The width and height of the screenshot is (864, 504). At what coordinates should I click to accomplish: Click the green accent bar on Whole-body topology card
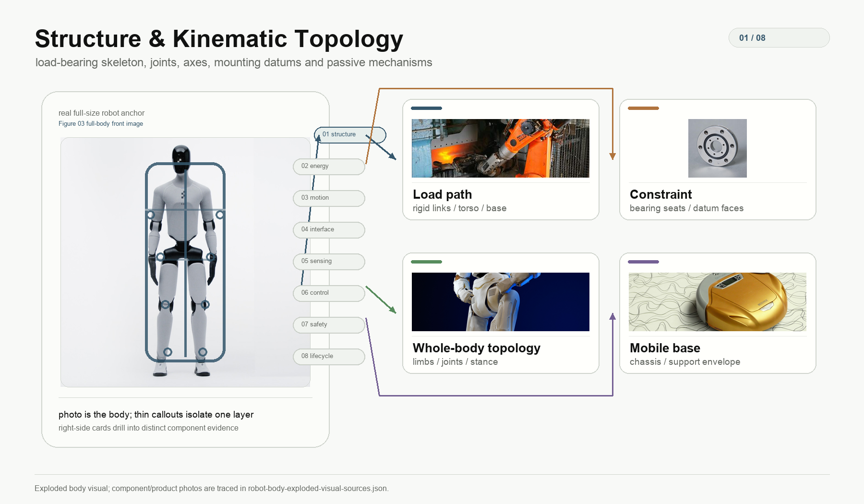(426, 262)
